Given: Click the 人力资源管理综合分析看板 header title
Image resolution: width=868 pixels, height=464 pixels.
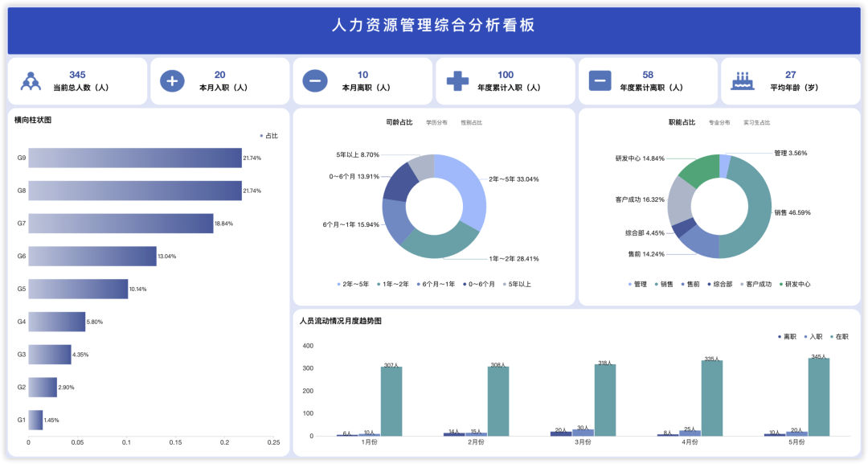Looking at the screenshot, I should (x=433, y=25).
